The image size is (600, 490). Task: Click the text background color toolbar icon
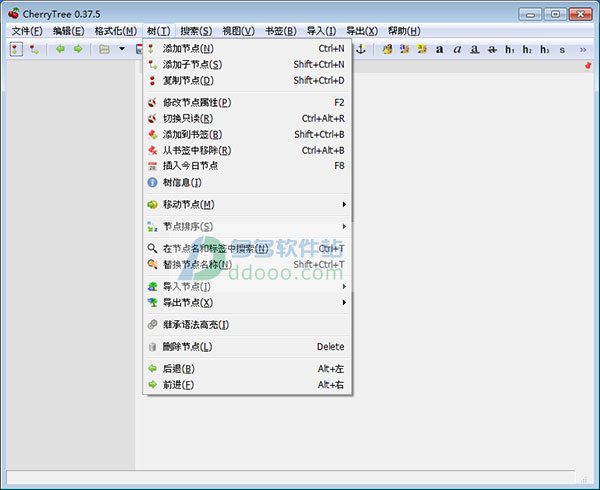[x=422, y=49]
